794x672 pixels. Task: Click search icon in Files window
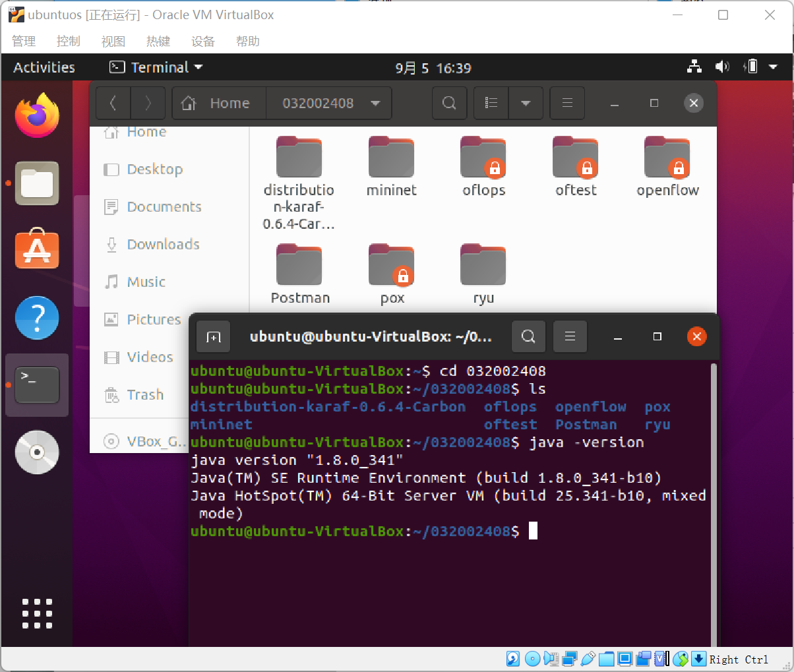tap(449, 103)
